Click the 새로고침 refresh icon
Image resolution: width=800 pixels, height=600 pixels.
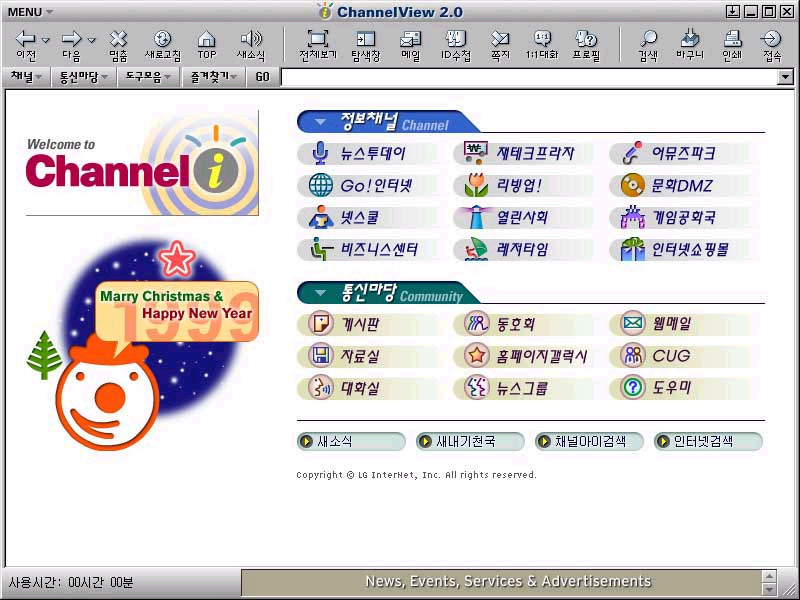(x=162, y=38)
